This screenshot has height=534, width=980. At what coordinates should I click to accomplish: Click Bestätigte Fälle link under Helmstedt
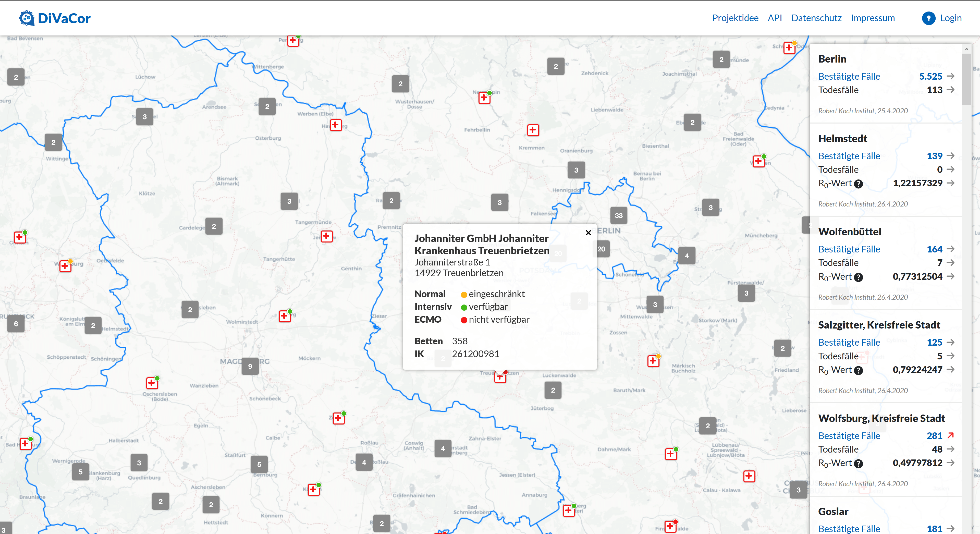pyautogui.click(x=849, y=156)
